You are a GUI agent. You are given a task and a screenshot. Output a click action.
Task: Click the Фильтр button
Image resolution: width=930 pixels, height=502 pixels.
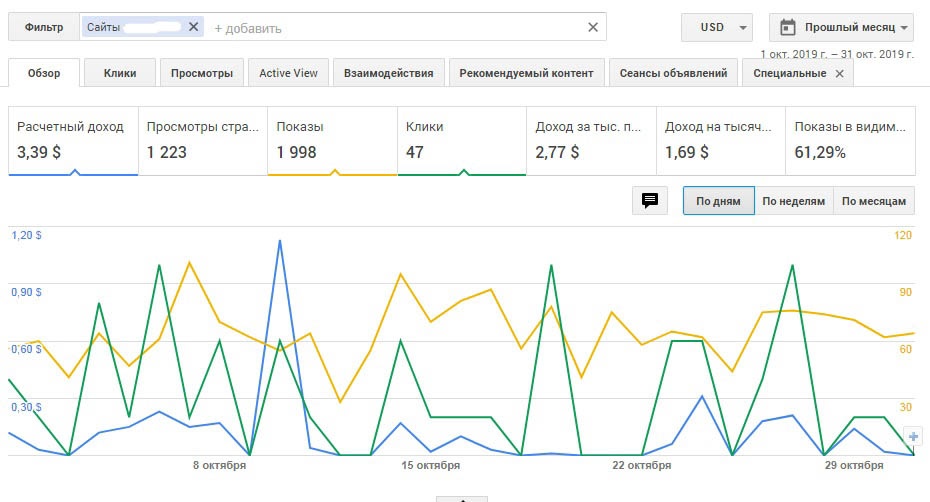click(x=43, y=28)
